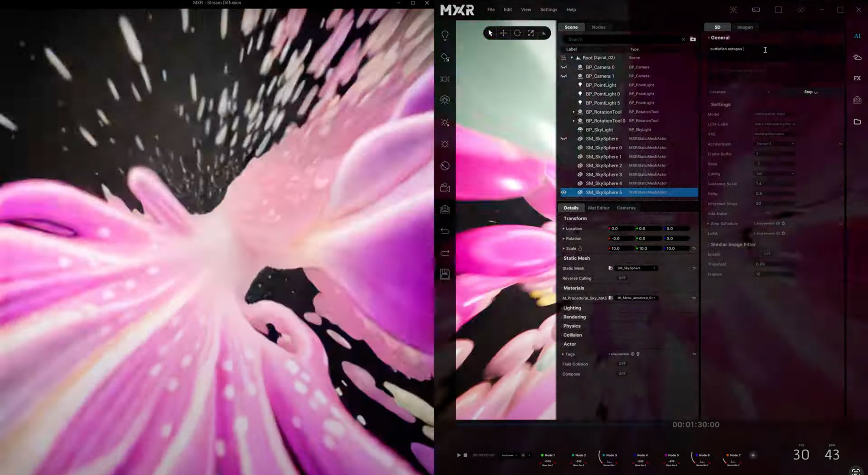Toggle Reverse Culling OFF switch
Image resolution: width=868 pixels, height=475 pixels.
pyautogui.click(x=622, y=278)
